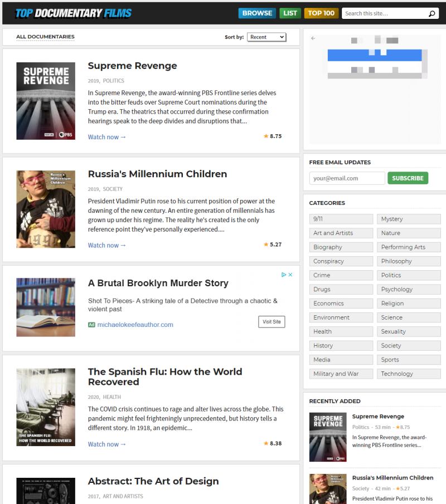
Task: Open the Supreme Revenge title link
Action: point(132,66)
